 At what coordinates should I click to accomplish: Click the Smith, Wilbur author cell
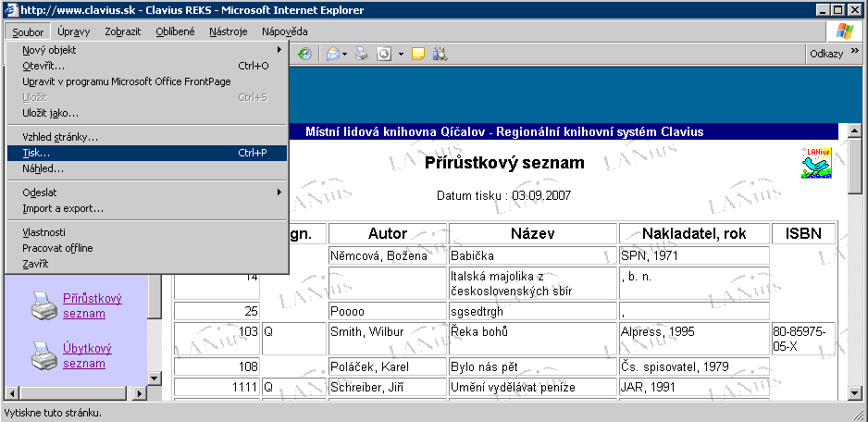click(388, 339)
